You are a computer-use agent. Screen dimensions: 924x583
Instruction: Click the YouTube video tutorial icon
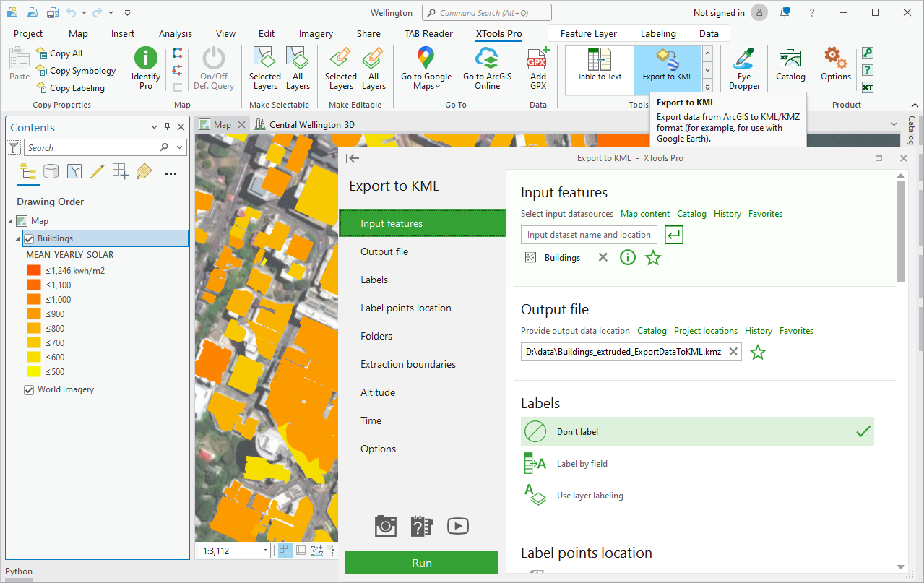point(457,526)
